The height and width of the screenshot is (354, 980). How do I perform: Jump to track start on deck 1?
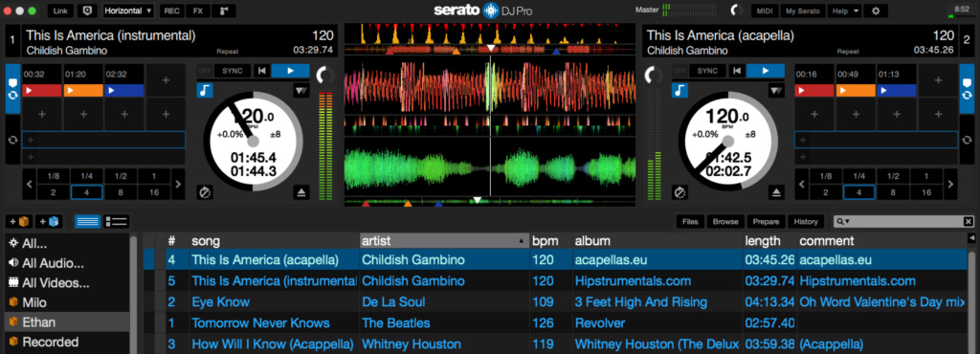click(x=261, y=71)
